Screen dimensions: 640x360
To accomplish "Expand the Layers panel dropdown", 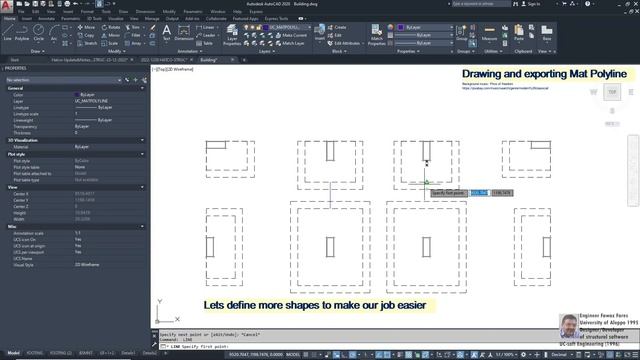I will (267, 51).
